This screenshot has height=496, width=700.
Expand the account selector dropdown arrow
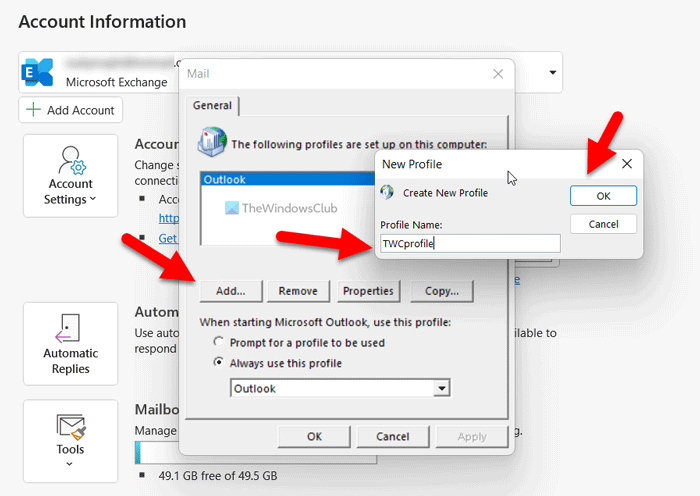pyautogui.click(x=553, y=72)
